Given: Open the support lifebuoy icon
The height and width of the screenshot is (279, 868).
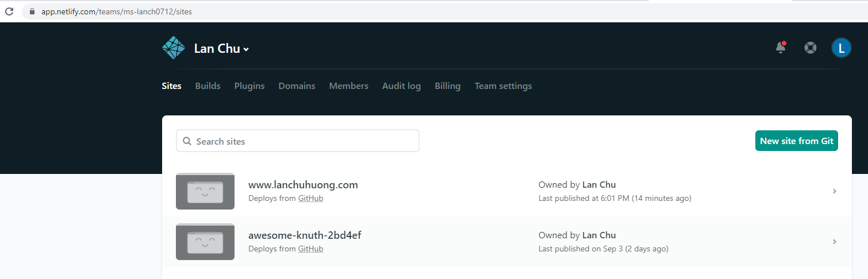Looking at the screenshot, I should [x=811, y=48].
